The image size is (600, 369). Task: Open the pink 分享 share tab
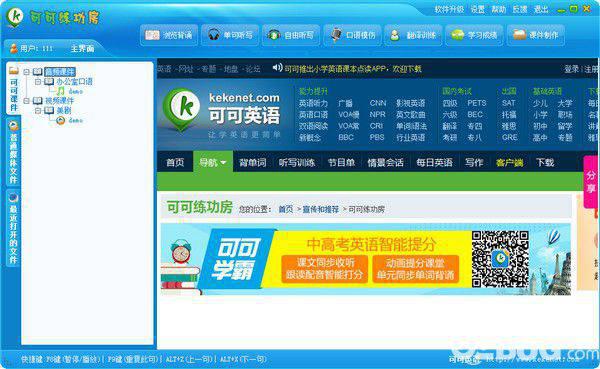coord(591,182)
